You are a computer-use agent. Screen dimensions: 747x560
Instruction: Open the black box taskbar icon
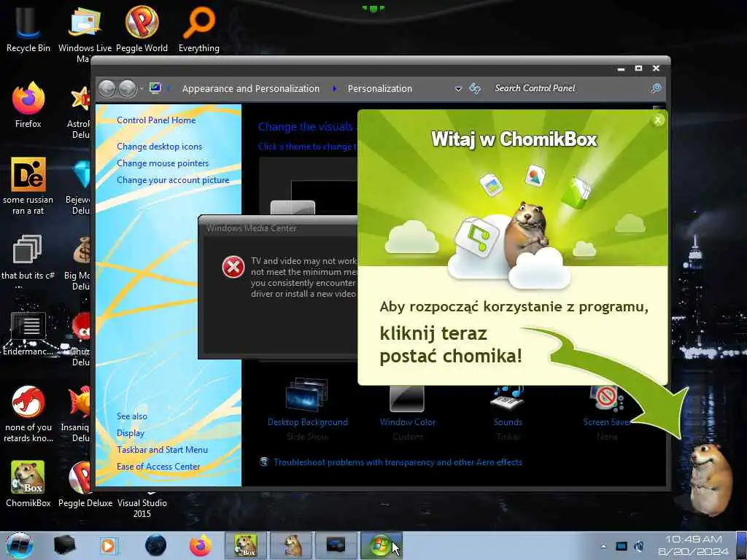[64, 545]
